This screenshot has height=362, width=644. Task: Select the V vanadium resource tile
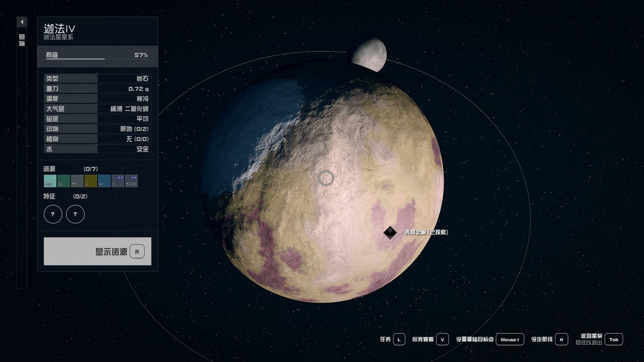[x=118, y=181]
